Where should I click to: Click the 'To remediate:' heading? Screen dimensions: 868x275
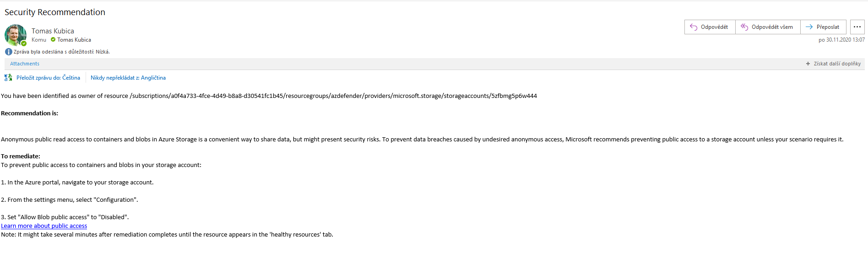(21, 156)
